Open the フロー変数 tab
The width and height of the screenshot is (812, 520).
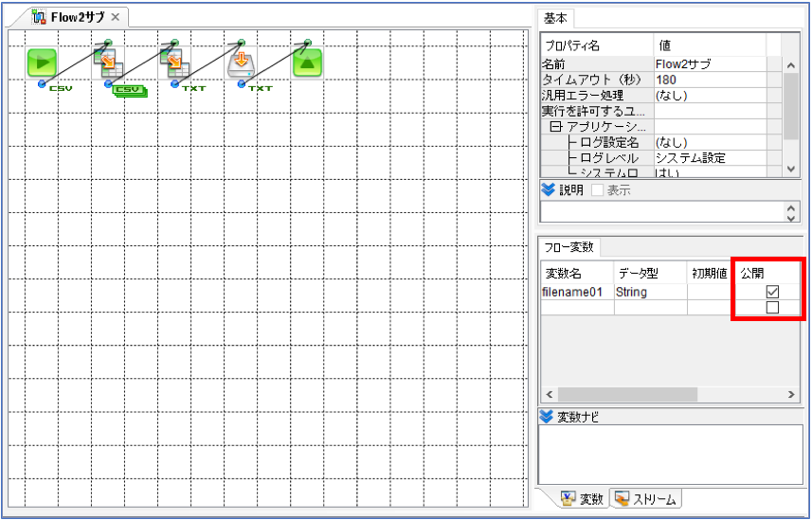(x=569, y=247)
